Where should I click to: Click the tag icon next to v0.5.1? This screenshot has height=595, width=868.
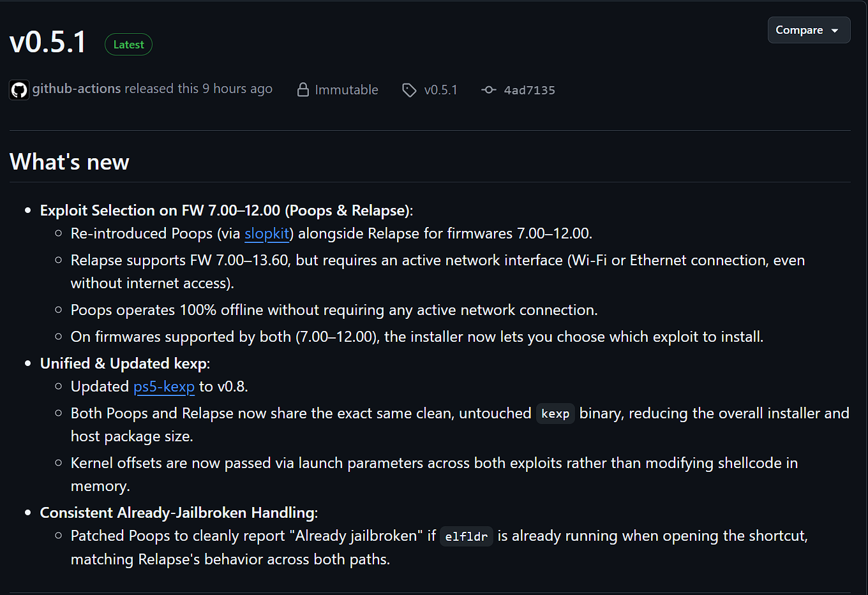[409, 90]
